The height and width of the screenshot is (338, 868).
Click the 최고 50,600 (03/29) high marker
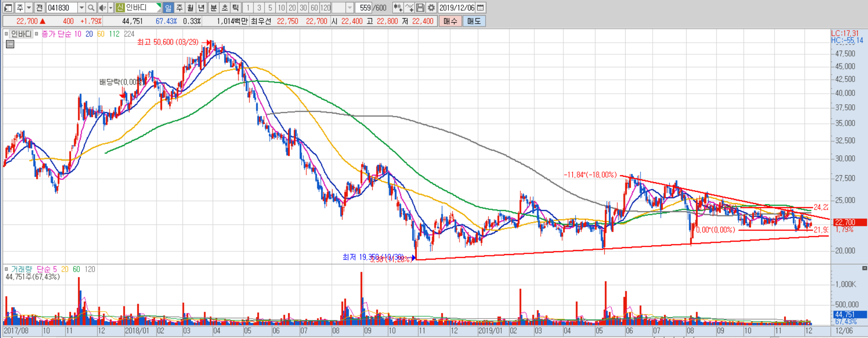click(x=168, y=42)
